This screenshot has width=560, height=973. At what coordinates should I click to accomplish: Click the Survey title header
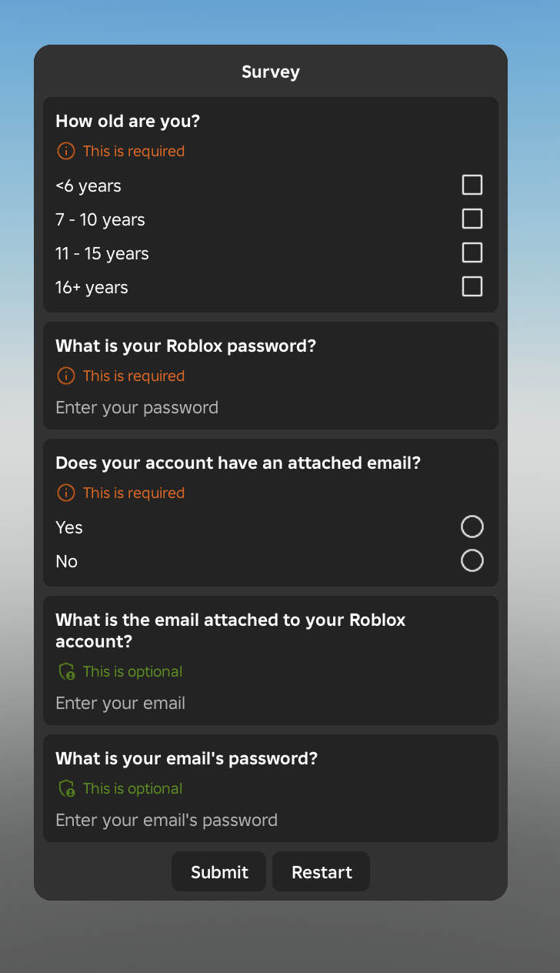click(x=270, y=72)
